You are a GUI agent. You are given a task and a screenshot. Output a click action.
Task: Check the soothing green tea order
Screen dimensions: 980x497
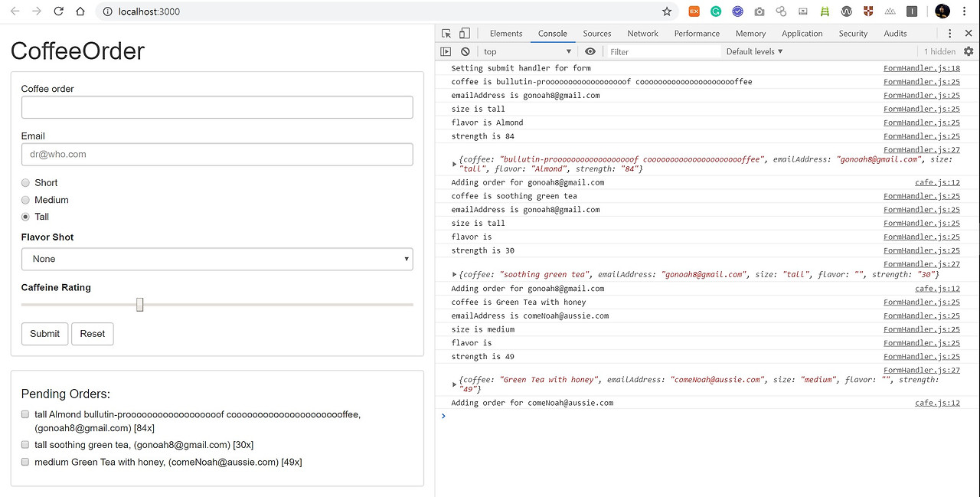pos(25,445)
